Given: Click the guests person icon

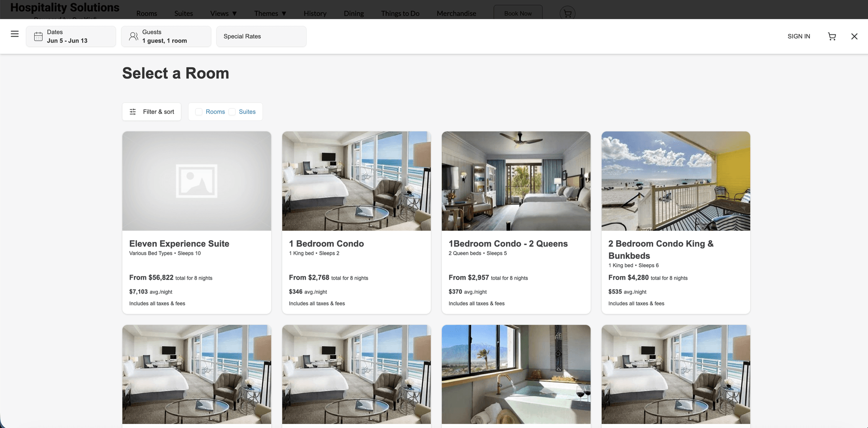Looking at the screenshot, I should pyautogui.click(x=133, y=36).
